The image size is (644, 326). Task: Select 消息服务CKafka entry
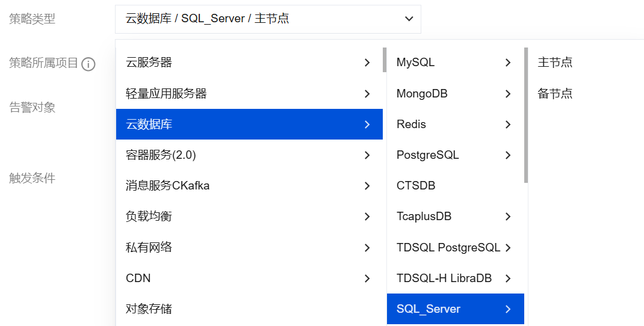[249, 186]
